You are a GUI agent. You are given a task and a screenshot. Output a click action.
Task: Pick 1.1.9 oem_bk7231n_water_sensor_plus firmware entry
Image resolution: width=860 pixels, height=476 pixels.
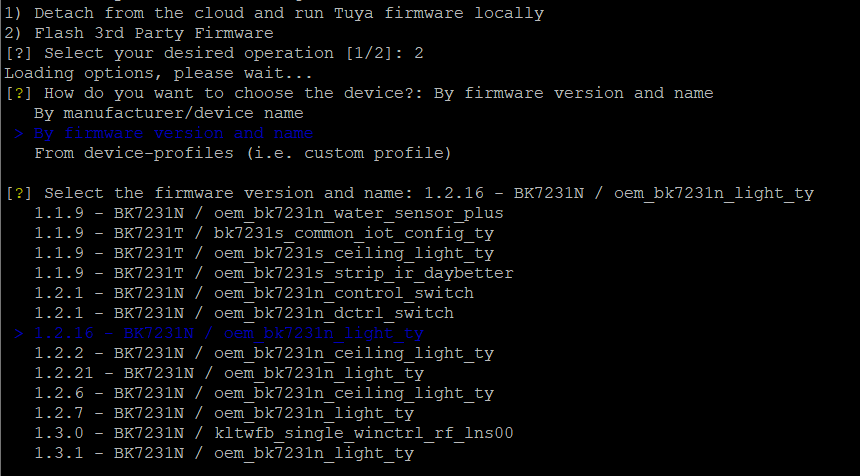(269, 213)
